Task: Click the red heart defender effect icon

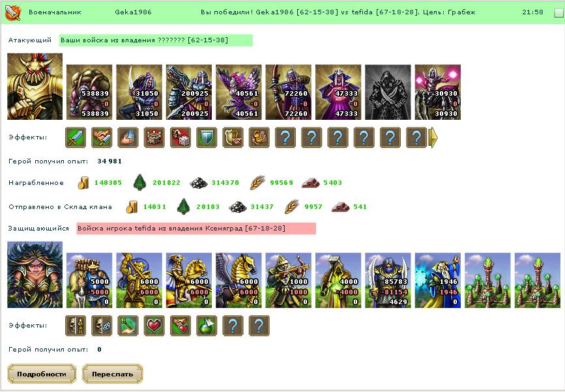Action: 154,326
